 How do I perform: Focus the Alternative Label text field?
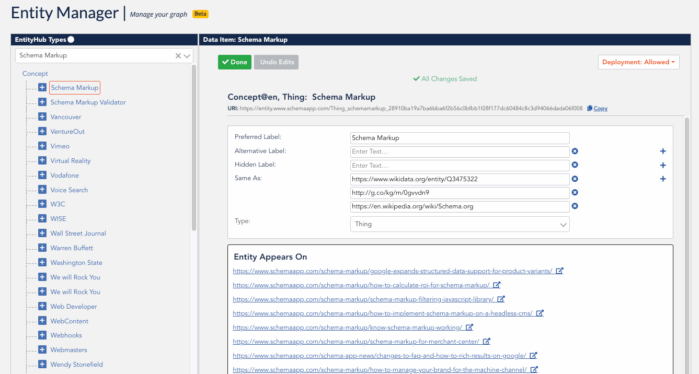coord(460,152)
